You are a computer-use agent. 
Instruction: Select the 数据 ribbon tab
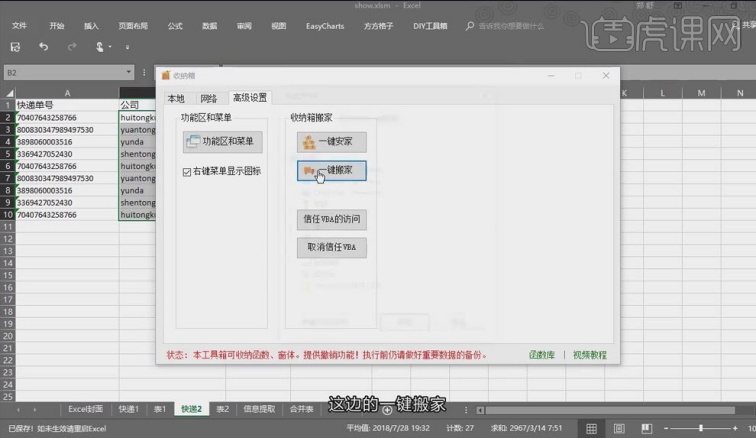(x=209, y=26)
